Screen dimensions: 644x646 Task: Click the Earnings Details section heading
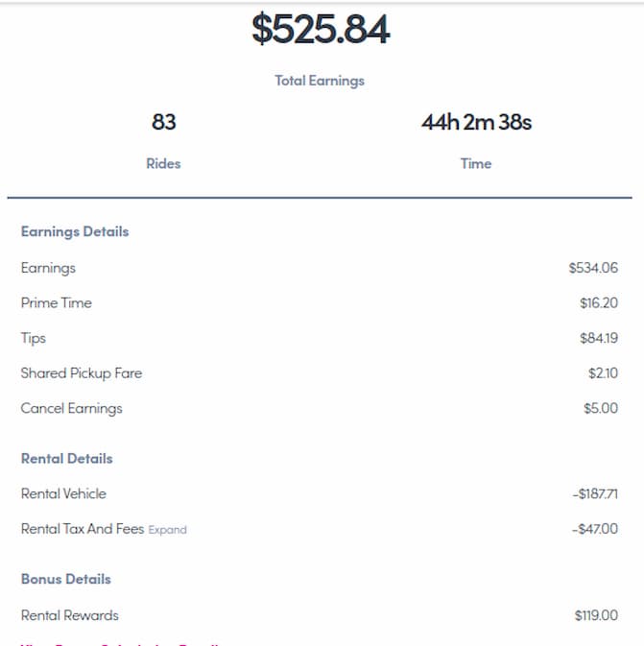(x=75, y=231)
